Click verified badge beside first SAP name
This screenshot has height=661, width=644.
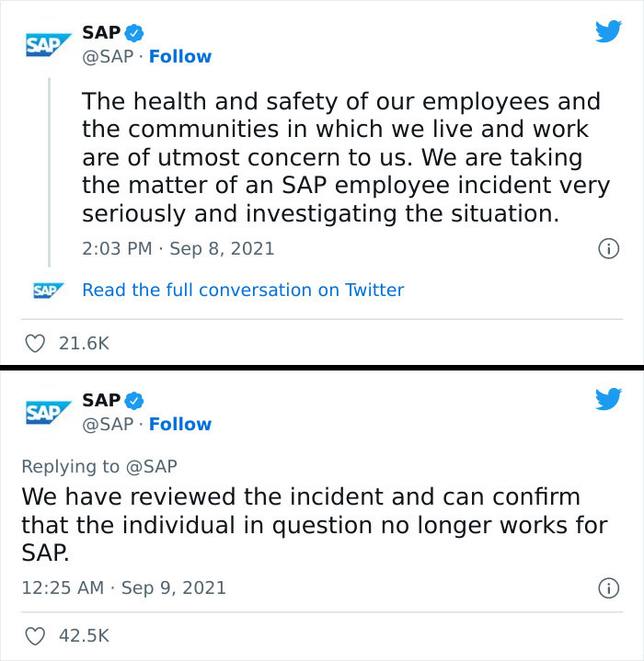point(134,32)
